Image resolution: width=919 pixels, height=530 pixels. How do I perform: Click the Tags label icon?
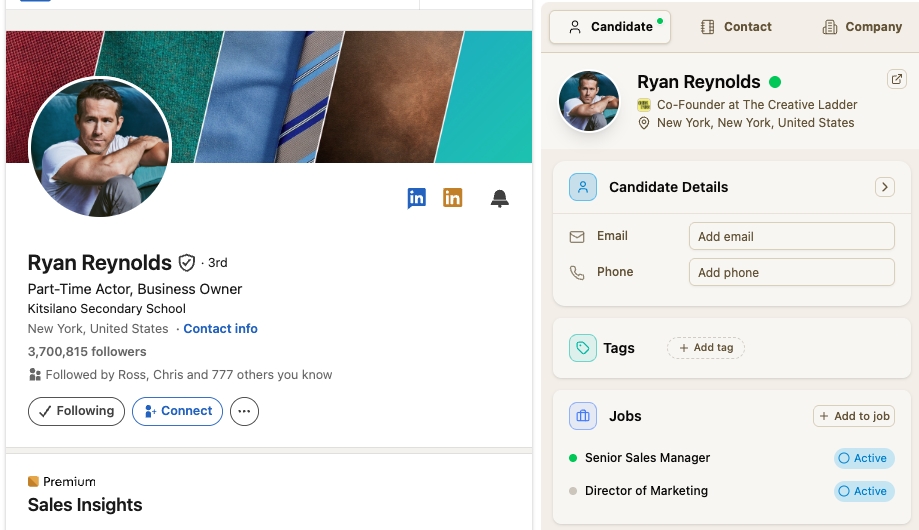[x=583, y=348]
